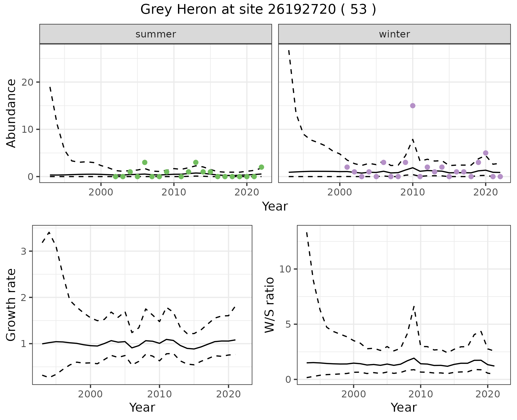This screenshot has width=517, height=420.
Task: Click the shared Year label under top panels
Action: (275, 206)
